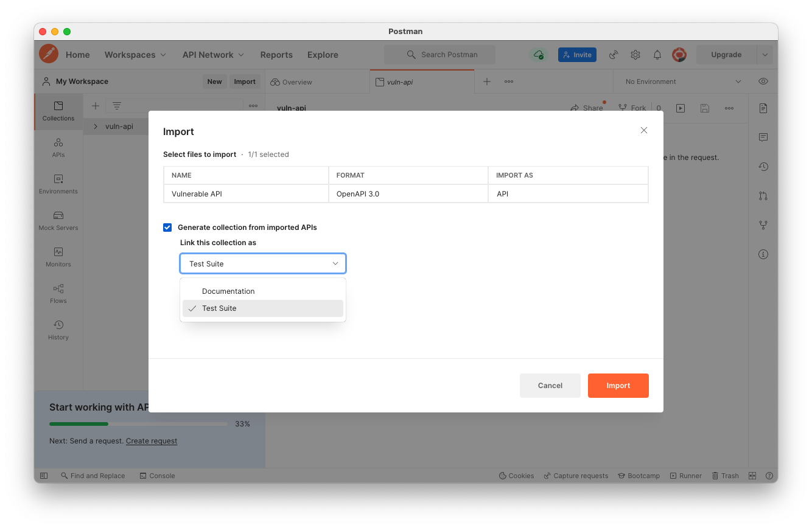812x528 pixels.
Task: Select Documentation from the dropdown list
Action: click(228, 291)
